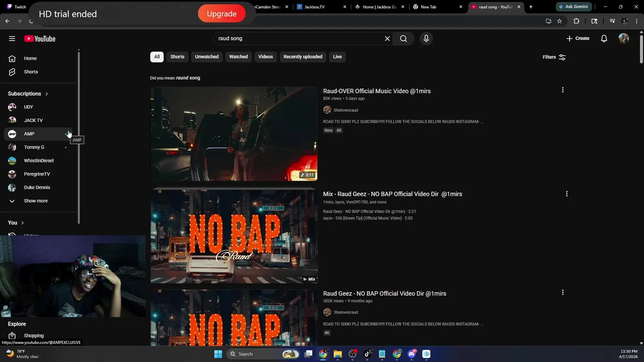Open Filters for search results
Screen dimensions: 644x362
pos(554,57)
